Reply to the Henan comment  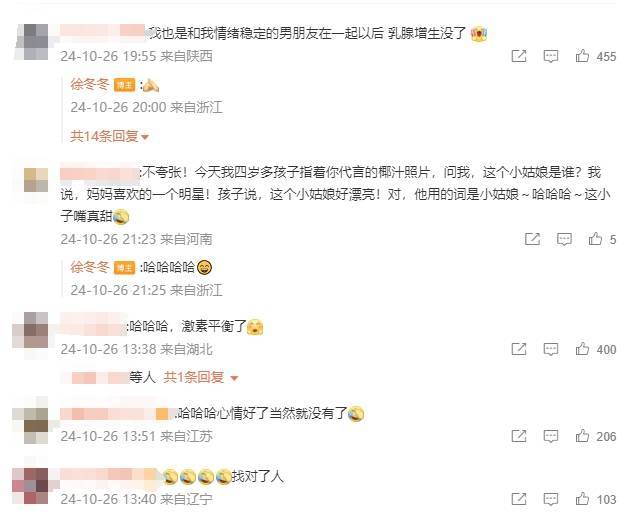tap(564, 239)
